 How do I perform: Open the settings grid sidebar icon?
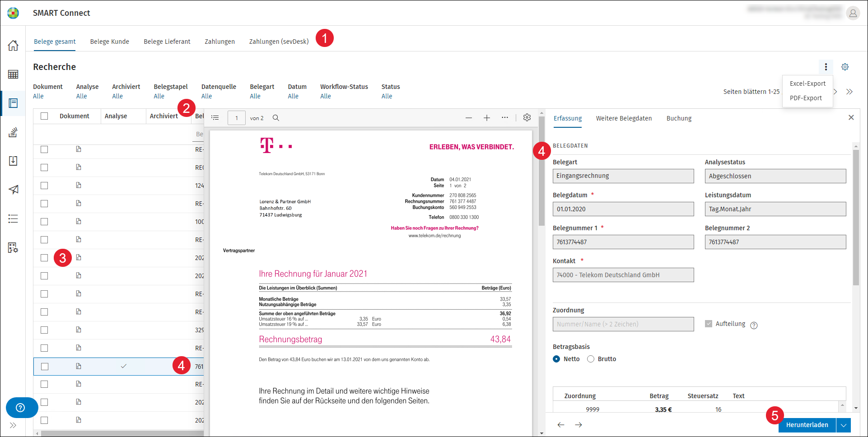tap(13, 248)
